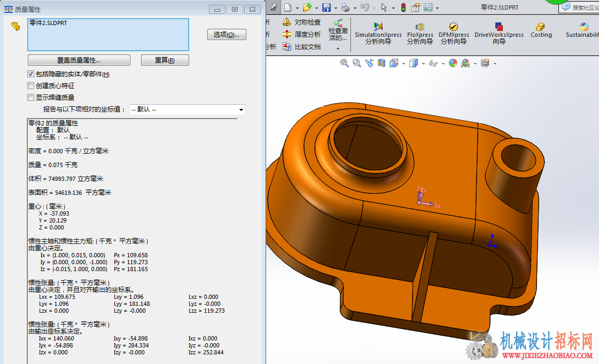The image size is (599, 364).
Task: Click the Section View icon
Action: pos(381,63)
